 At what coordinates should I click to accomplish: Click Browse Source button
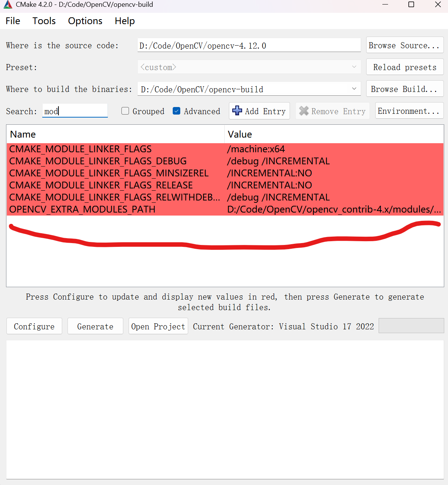[x=405, y=45]
